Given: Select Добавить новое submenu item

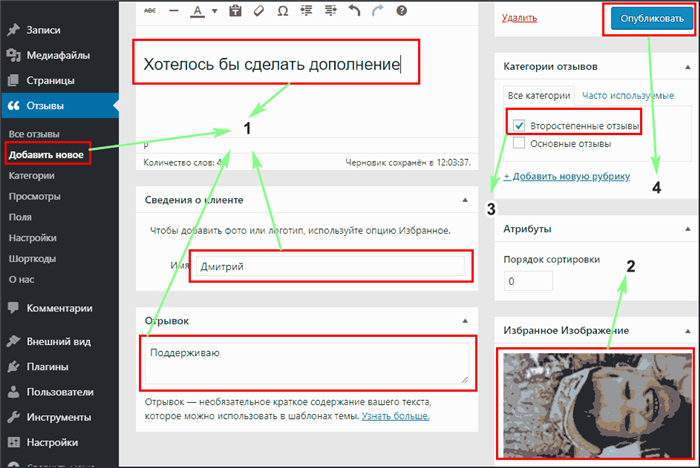Looking at the screenshot, I should pos(46,155).
